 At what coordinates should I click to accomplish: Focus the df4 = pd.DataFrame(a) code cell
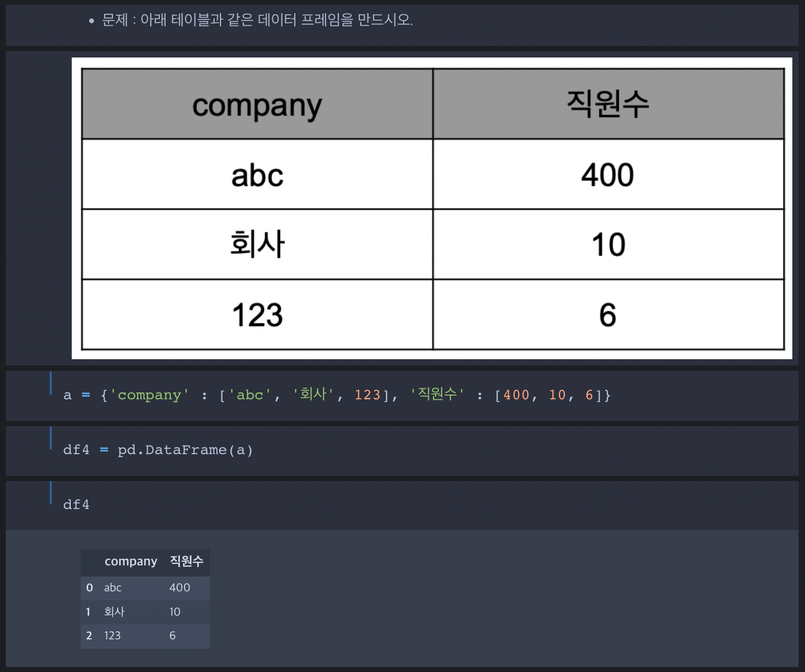point(402,450)
